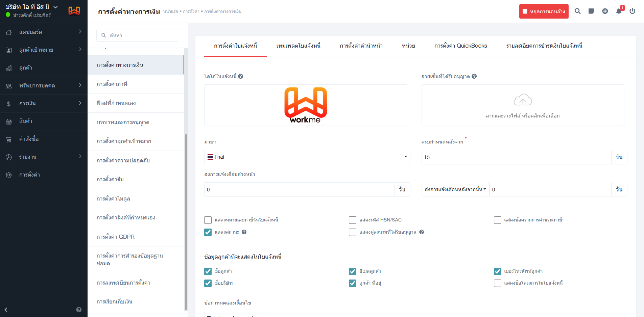Click the help question mark in sidebar footer
Screen dimensions: 644x317
pyautogui.click(x=79, y=310)
